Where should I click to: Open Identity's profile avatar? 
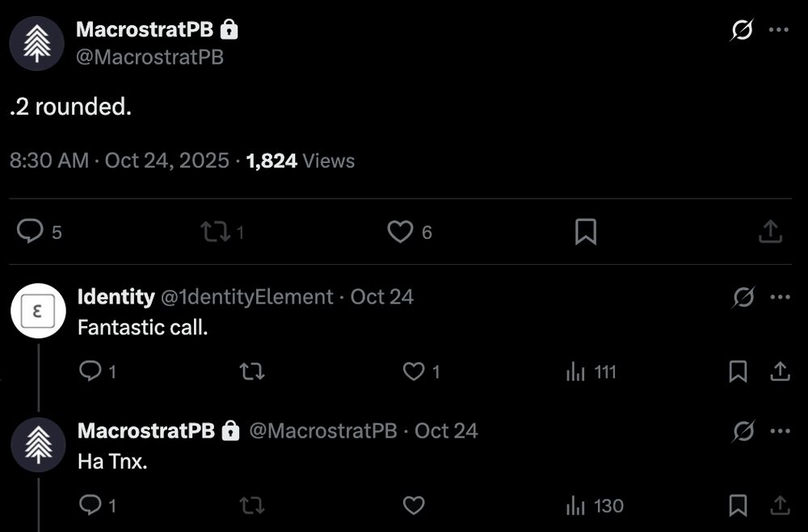point(36,310)
